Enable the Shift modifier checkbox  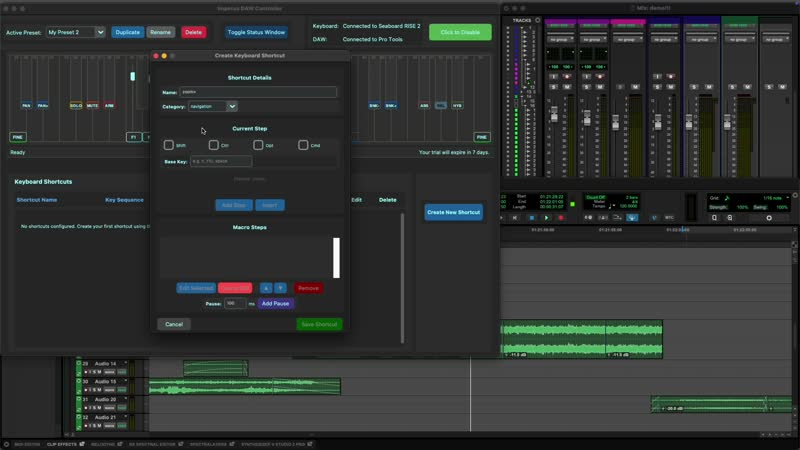click(x=168, y=145)
